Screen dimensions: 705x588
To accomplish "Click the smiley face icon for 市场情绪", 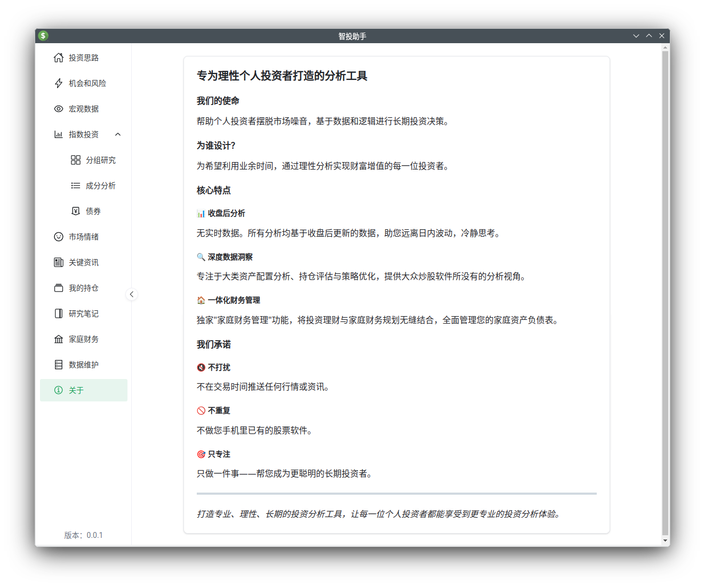I will click(x=59, y=237).
